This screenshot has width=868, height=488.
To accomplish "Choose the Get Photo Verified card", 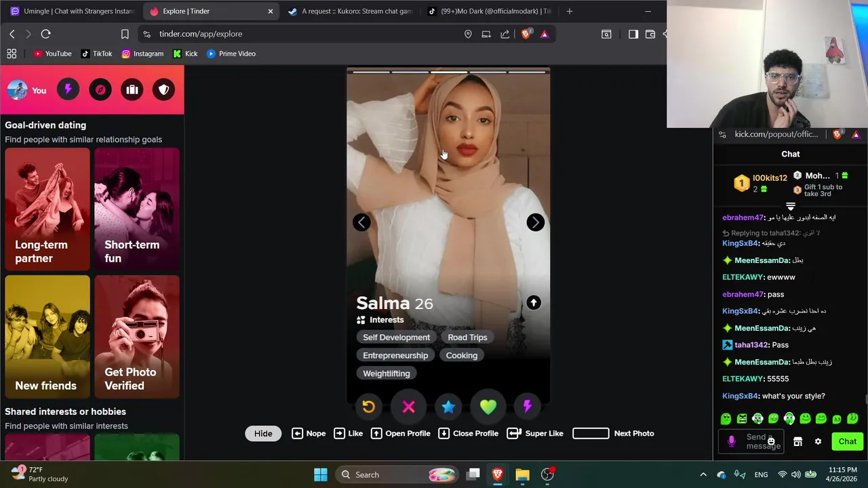I will click(x=137, y=336).
